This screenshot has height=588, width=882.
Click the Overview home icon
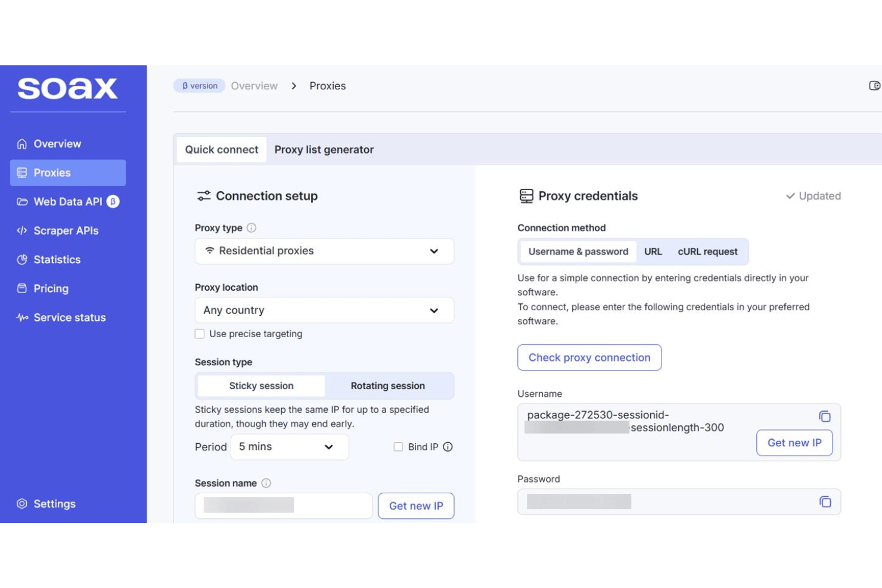coord(22,144)
